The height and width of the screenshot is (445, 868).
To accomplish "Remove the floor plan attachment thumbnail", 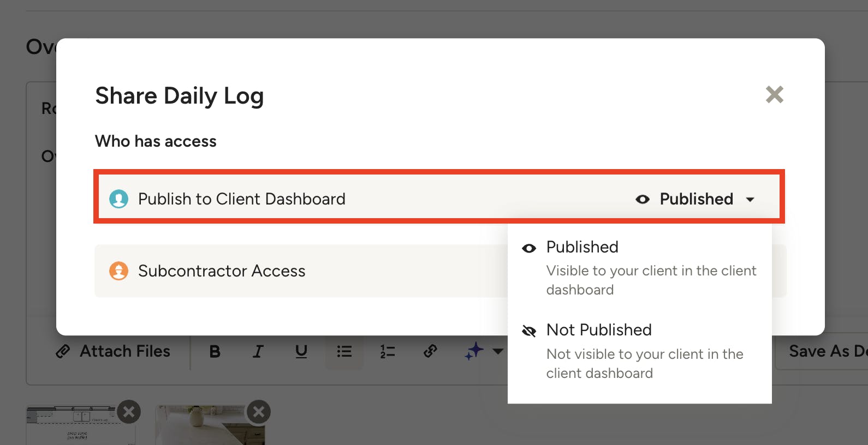I will click(x=129, y=412).
